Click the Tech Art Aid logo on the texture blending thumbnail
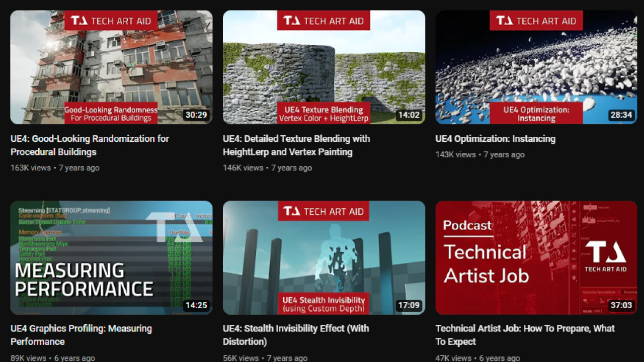The image size is (644, 362). [323, 21]
